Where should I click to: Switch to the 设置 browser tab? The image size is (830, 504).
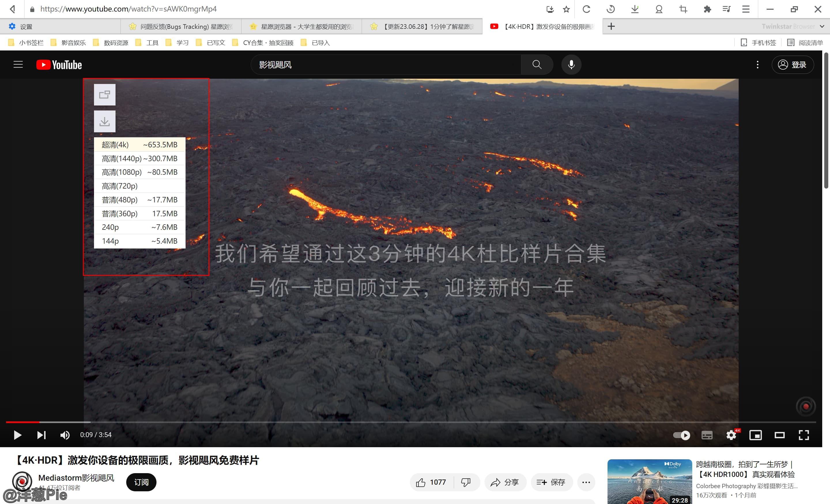coord(26,27)
